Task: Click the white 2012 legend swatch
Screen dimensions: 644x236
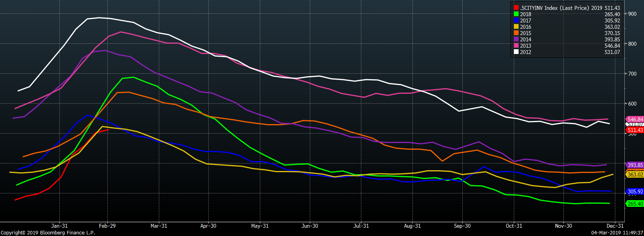Action: coord(516,52)
